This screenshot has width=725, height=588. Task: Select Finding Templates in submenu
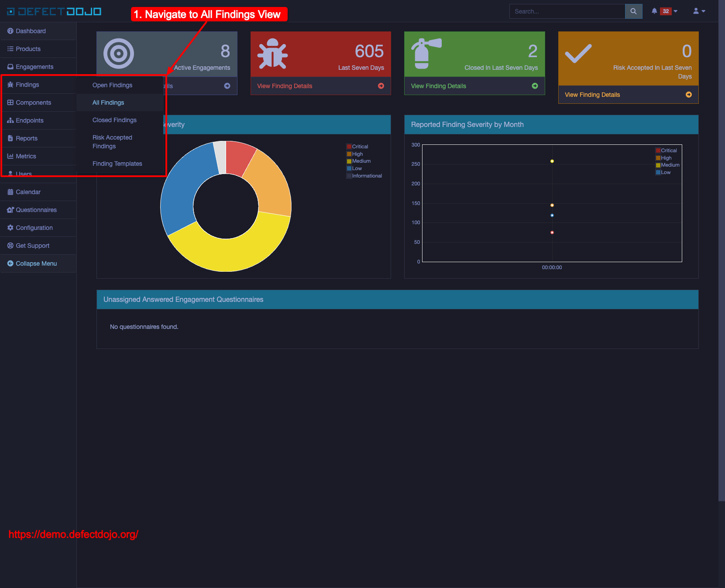(117, 164)
